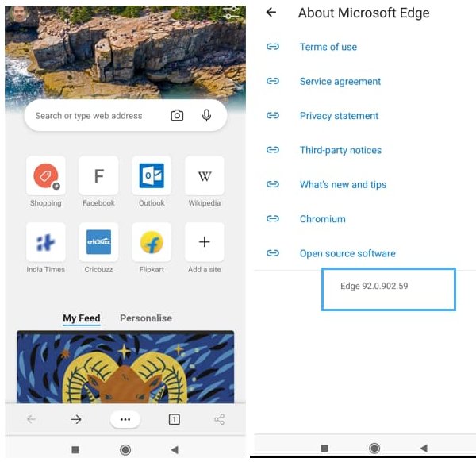
Task: Open the Terms of use link
Action: (328, 47)
